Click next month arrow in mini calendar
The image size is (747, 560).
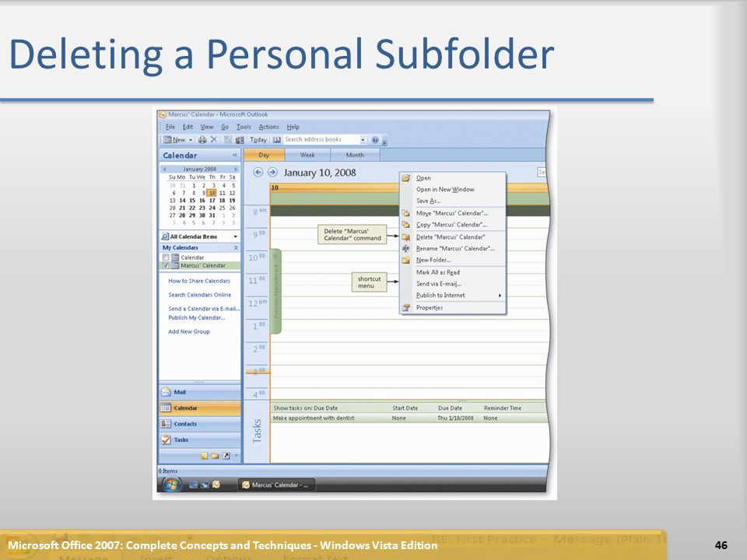pyautogui.click(x=235, y=169)
